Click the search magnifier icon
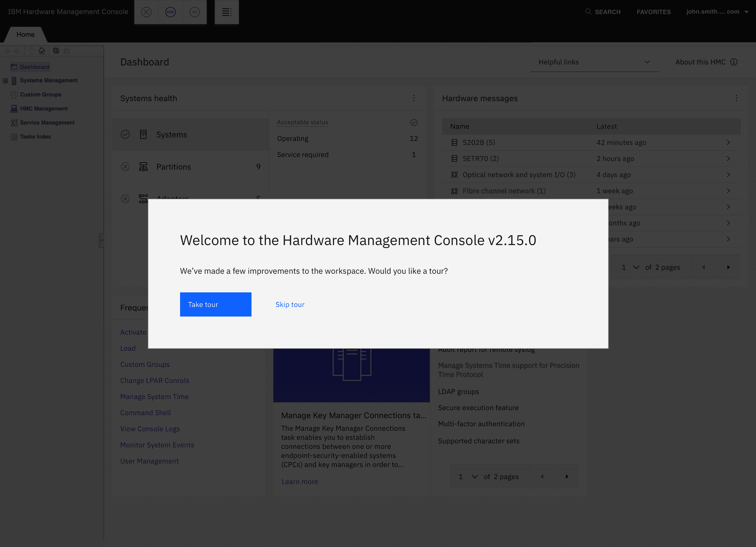Image resolution: width=756 pixels, height=547 pixels. 588,12
